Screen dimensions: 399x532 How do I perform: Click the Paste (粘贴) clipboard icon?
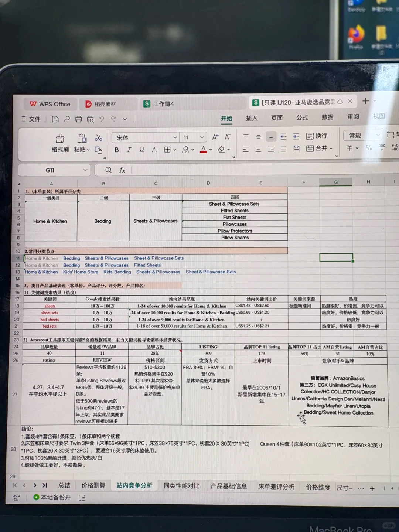point(82,139)
